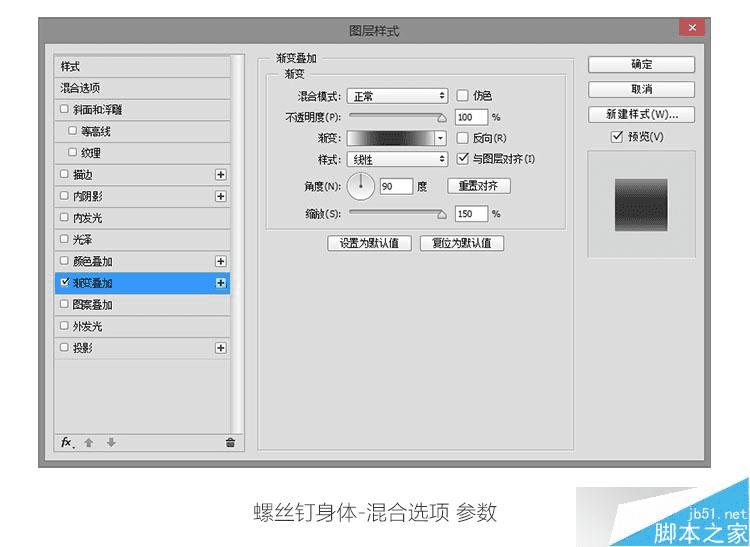This screenshot has height=547, width=750.
Task: Enable the 外发光 checkbox
Action: click(64, 326)
